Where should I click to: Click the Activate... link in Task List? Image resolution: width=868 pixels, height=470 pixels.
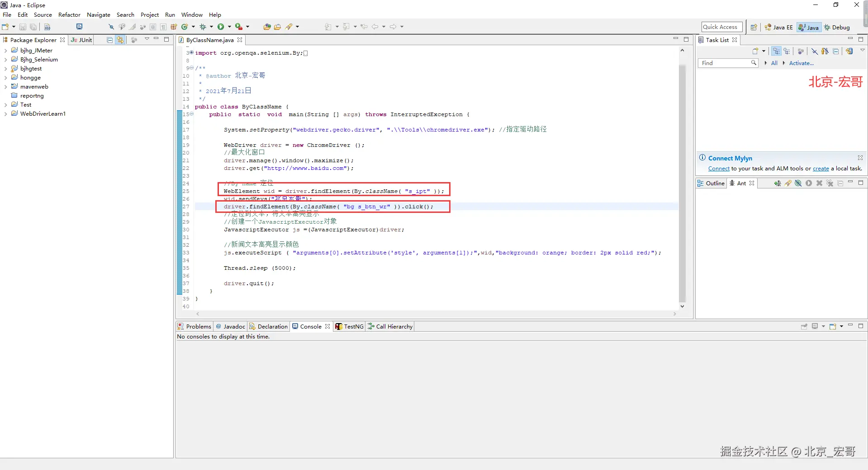[x=801, y=63]
